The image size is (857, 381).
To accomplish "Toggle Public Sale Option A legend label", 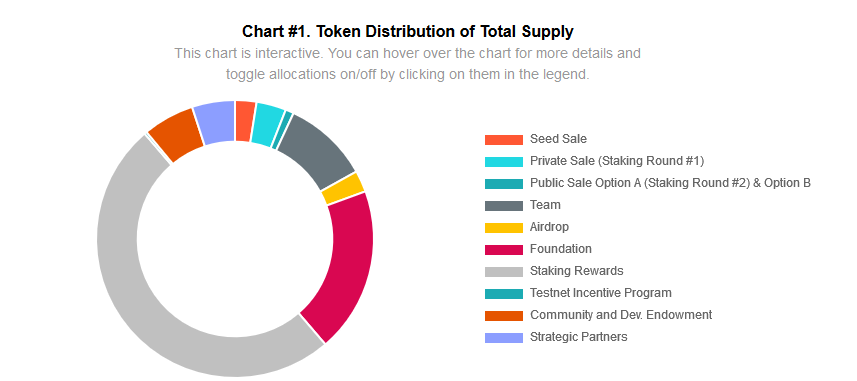I will (x=670, y=183).
